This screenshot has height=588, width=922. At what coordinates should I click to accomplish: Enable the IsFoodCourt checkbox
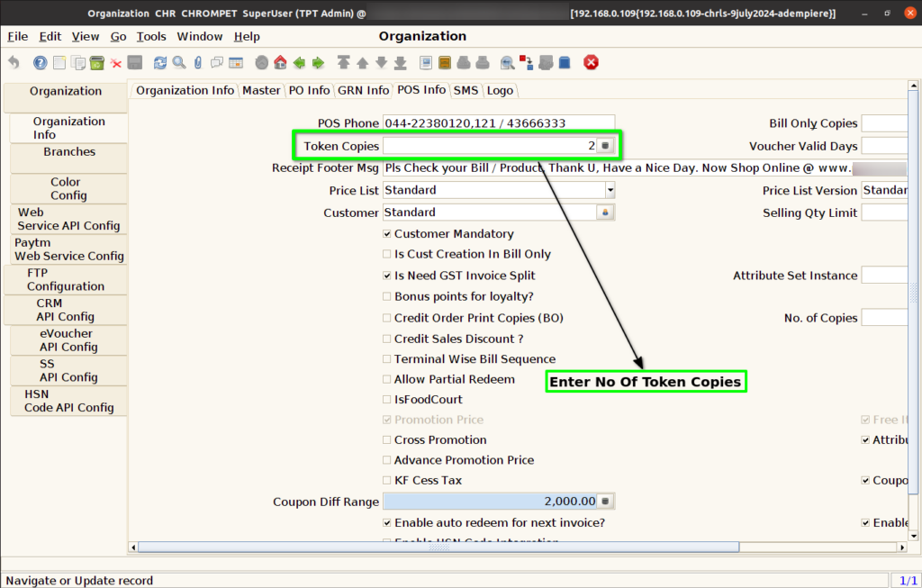pos(387,399)
